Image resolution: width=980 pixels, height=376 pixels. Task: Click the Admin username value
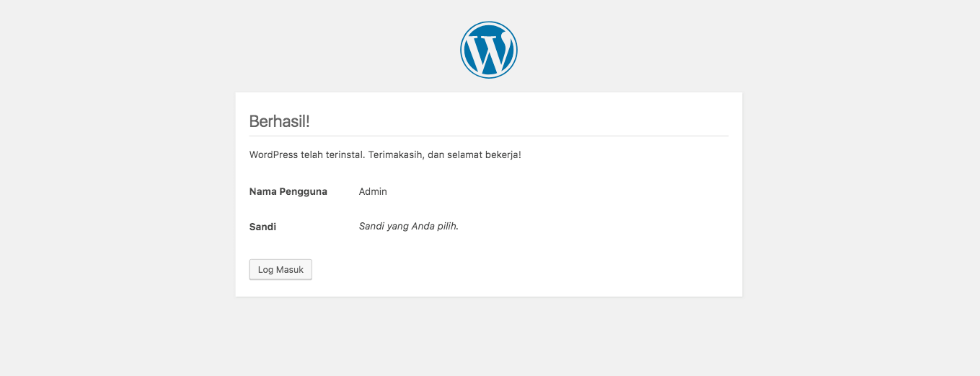[x=373, y=191]
